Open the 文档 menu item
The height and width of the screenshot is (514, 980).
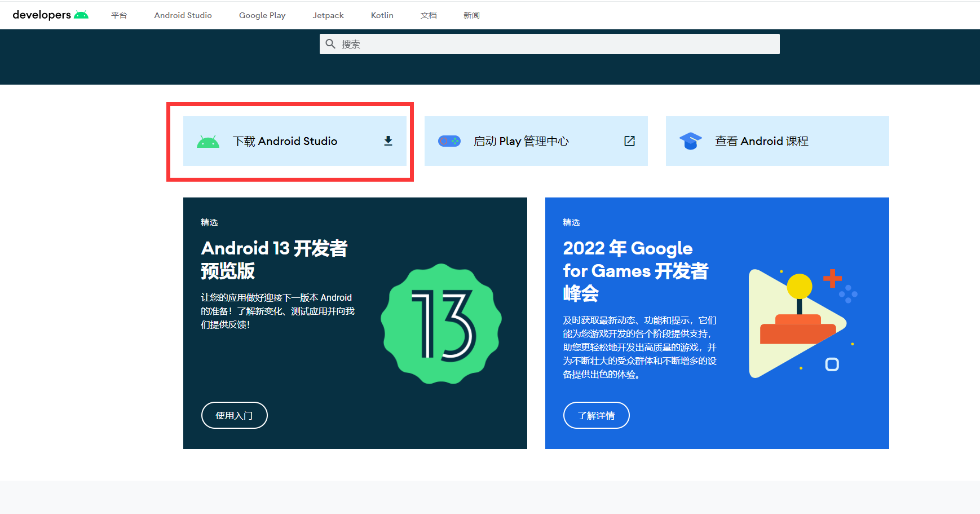(429, 15)
